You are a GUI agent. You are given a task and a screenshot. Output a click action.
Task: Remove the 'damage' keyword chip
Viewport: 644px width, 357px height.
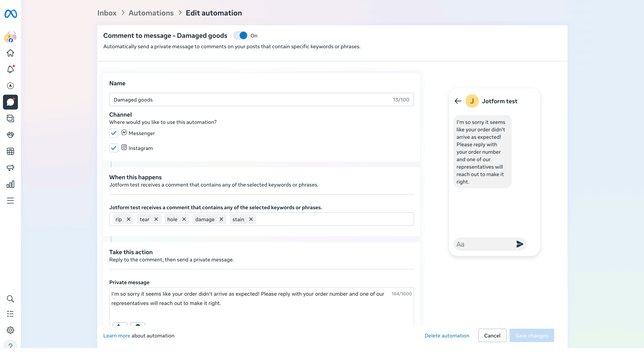pos(221,219)
